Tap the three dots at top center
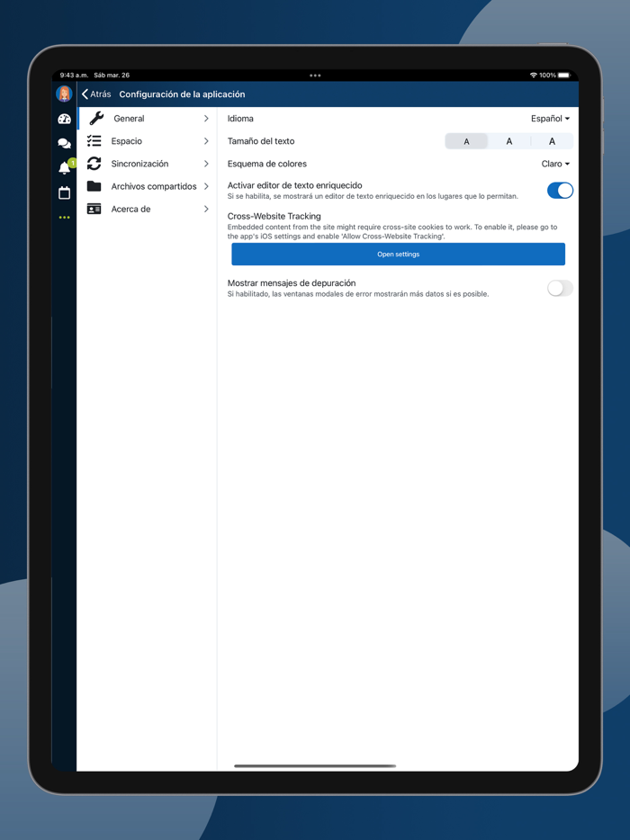Image resolution: width=630 pixels, height=840 pixels. tap(315, 76)
